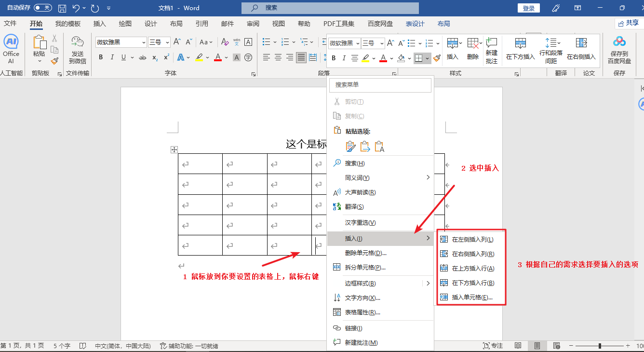Click mini toolbar Format Painter icon
The width and height of the screenshot is (644, 352).
tap(437, 58)
